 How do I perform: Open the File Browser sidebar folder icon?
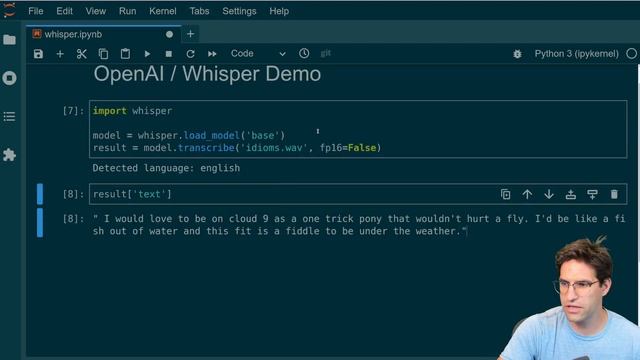9,40
